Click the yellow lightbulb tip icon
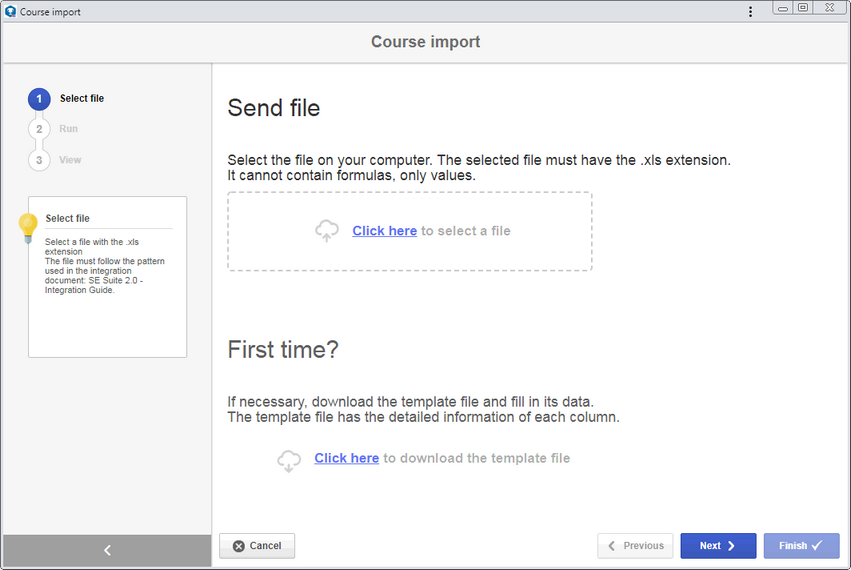 pyautogui.click(x=28, y=228)
